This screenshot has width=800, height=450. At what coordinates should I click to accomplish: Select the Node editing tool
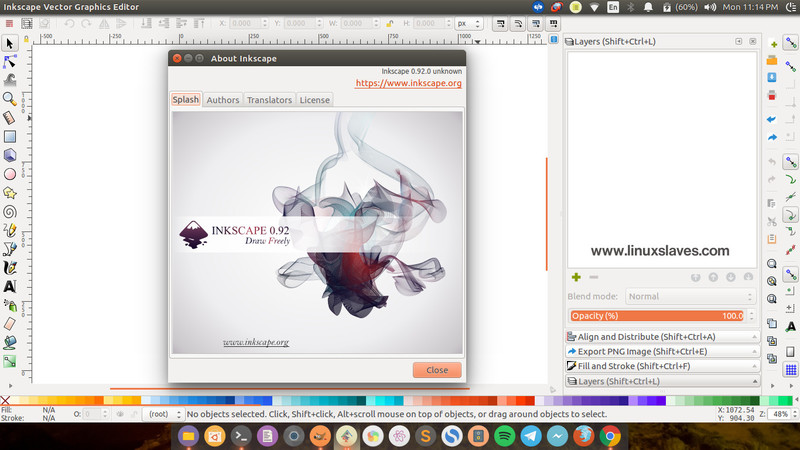pyautogui.click(x=10, y=62)
